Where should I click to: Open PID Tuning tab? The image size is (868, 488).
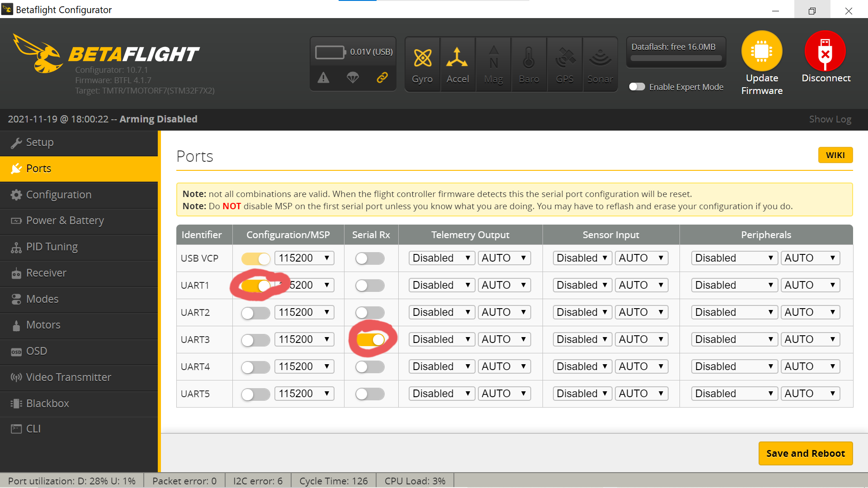[79, 247]
